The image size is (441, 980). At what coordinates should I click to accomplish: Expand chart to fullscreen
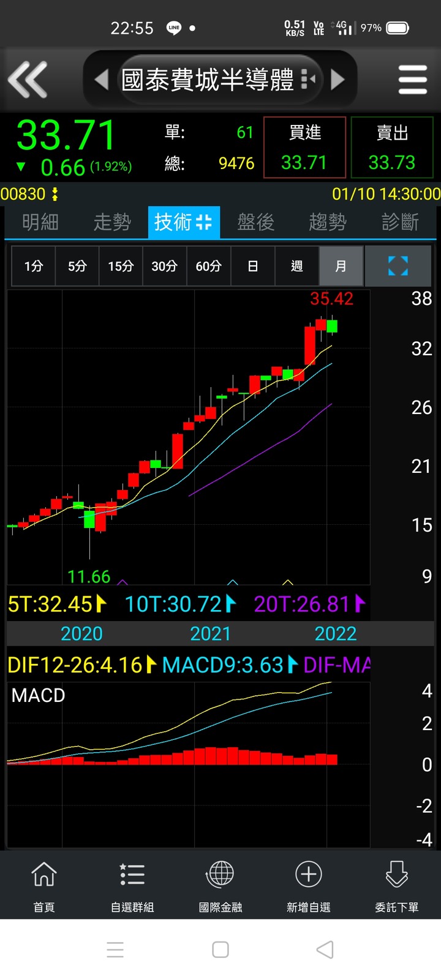pyautogui.click(x=398, y=266)
